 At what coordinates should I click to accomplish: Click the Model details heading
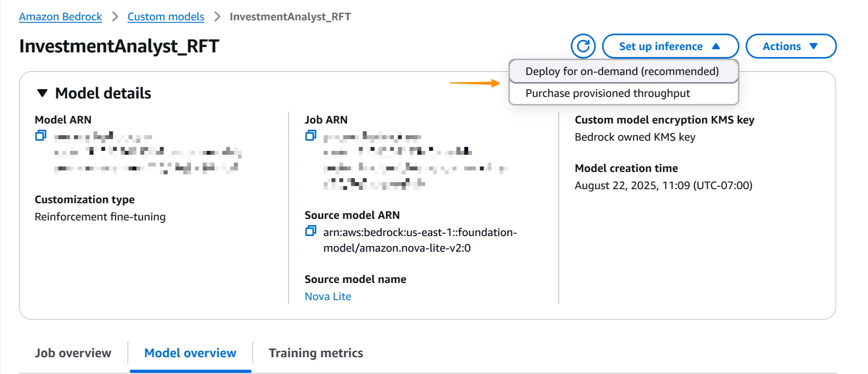pyautogui.click(x=103, y=93)
